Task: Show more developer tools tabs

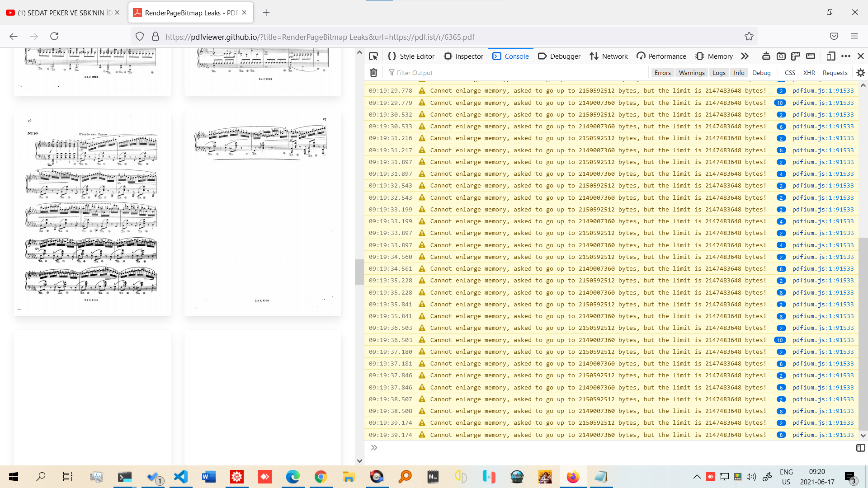Action: (x=745, y=56)
